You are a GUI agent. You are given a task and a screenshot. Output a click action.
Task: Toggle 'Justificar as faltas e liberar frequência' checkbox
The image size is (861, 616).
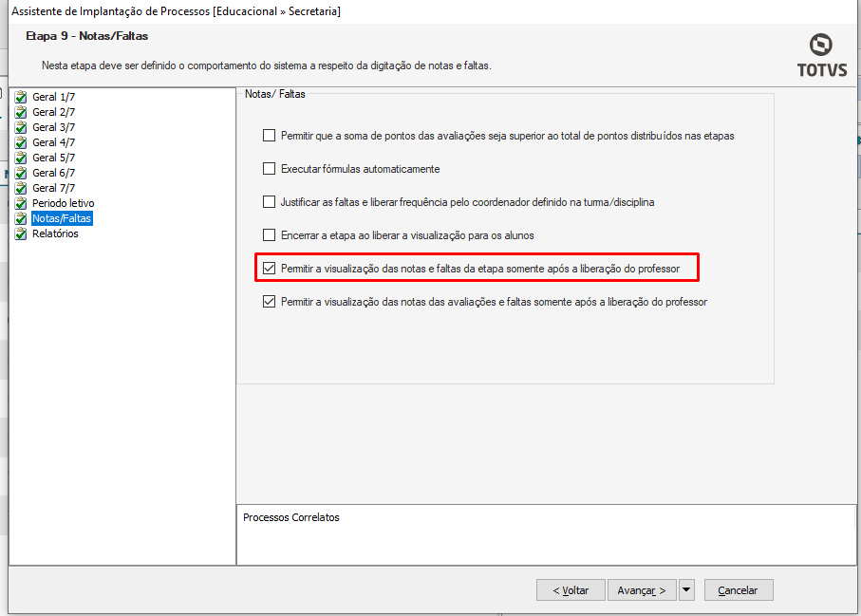click(x=270, y=202)
